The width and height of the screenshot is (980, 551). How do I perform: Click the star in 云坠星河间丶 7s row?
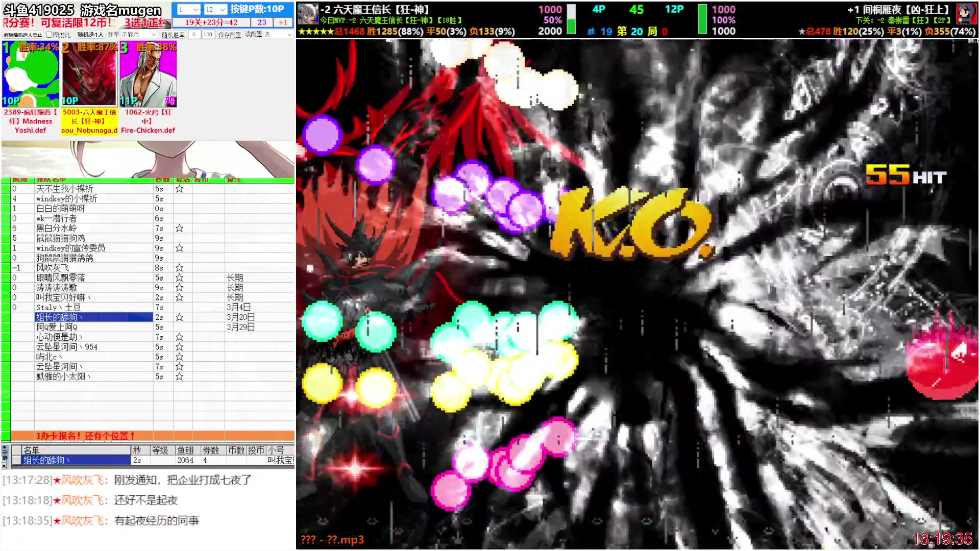click(179, 367)
